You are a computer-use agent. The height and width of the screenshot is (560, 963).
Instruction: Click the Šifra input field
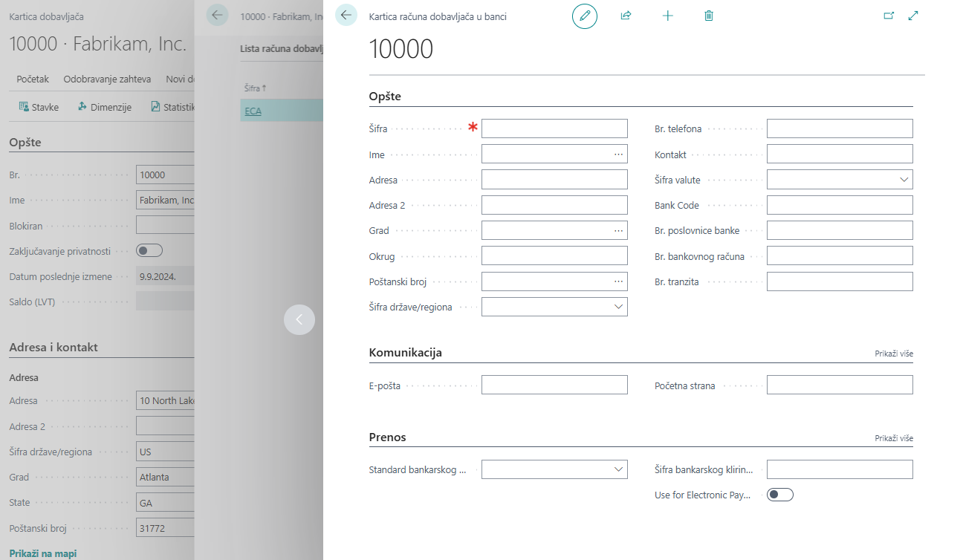pos(554,128)
